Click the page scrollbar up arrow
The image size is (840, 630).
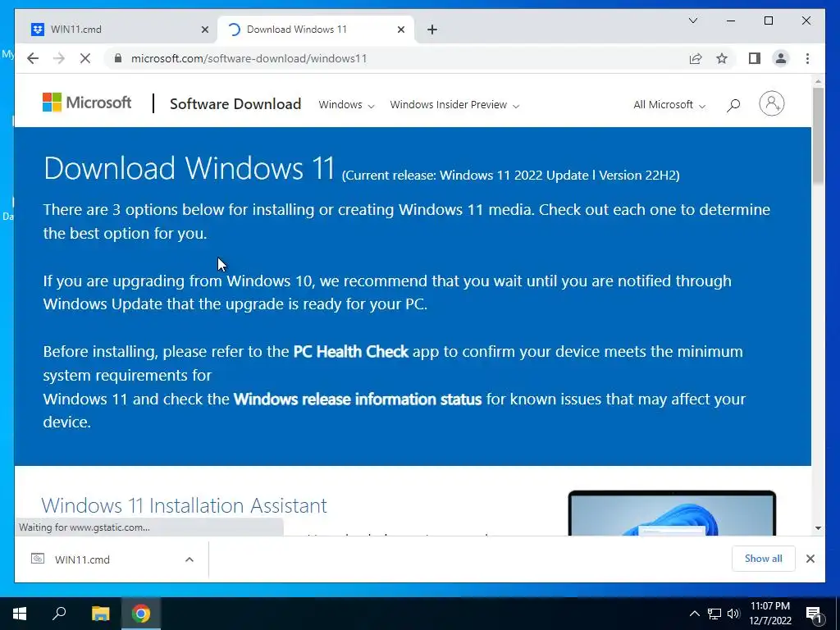pos(818,81)
